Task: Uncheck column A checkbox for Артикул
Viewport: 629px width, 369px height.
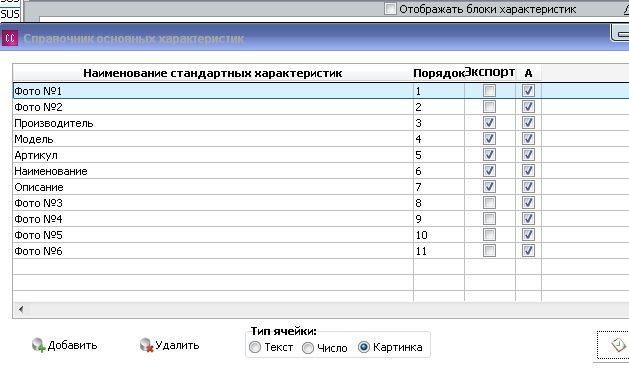Action: 528,155
